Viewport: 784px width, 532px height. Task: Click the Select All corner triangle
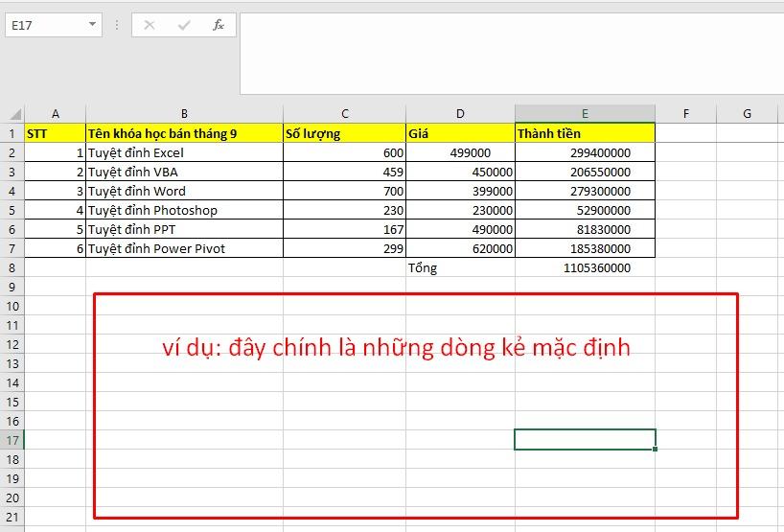pos(15,114)
